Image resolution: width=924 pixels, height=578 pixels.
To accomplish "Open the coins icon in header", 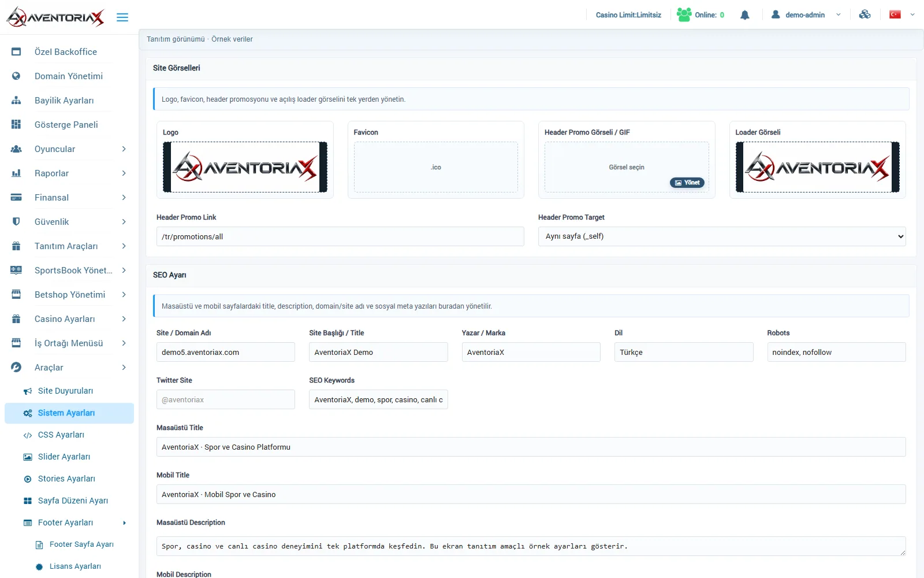I will [865, 14].
